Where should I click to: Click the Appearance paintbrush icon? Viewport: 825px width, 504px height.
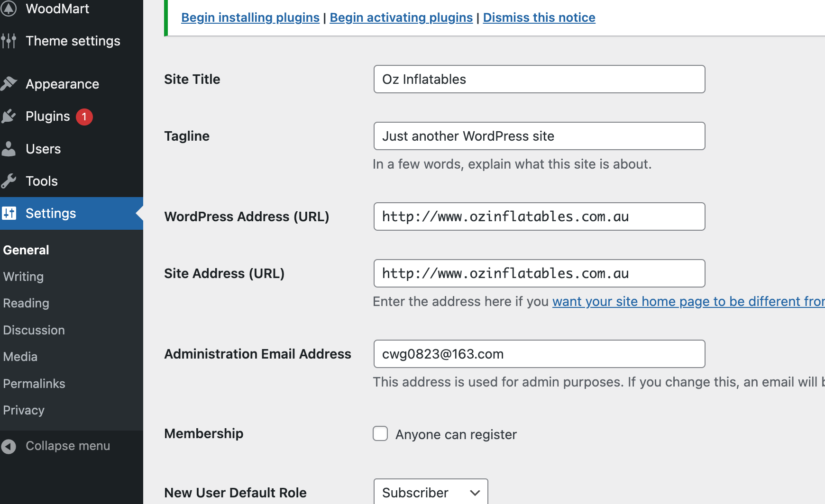[x=9, y=84]
